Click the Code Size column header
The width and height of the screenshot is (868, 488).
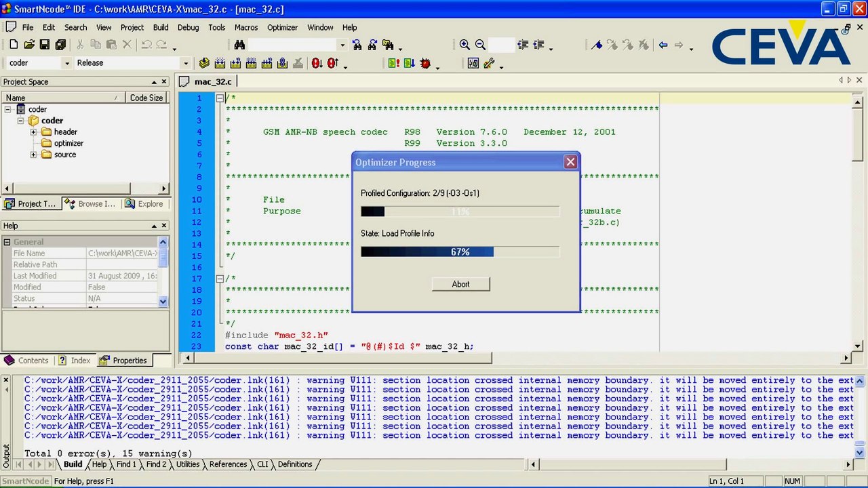pyautogui.click(x=146, y=98)
